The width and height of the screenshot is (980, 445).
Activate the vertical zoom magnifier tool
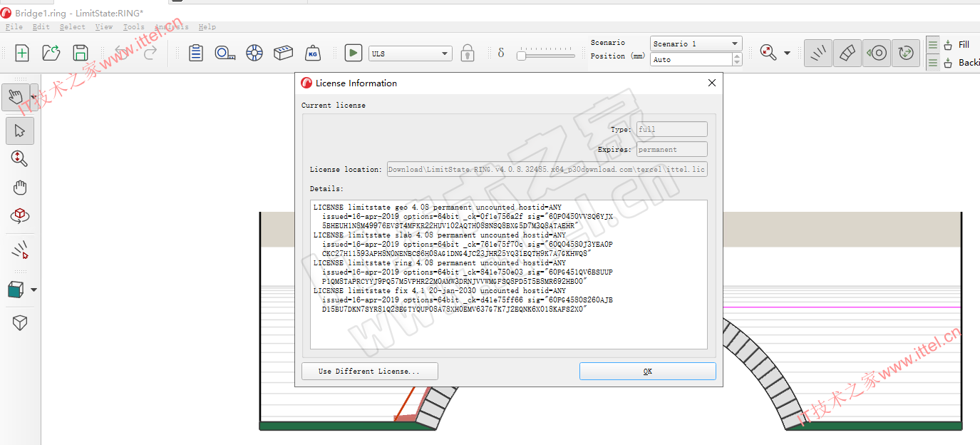20,158
